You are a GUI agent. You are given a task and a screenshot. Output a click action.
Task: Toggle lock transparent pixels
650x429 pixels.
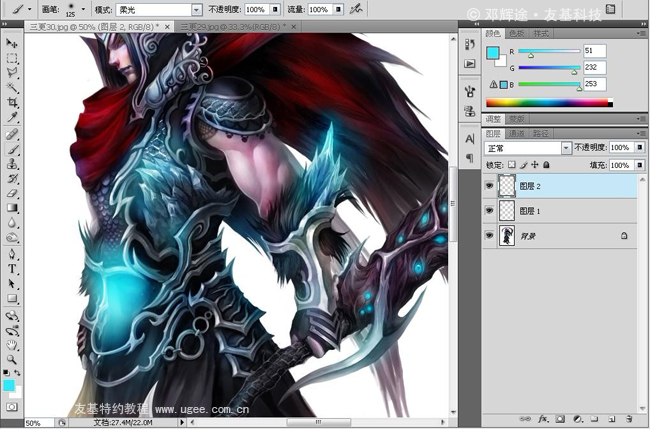pyautogui.click(x=512, y=165)
